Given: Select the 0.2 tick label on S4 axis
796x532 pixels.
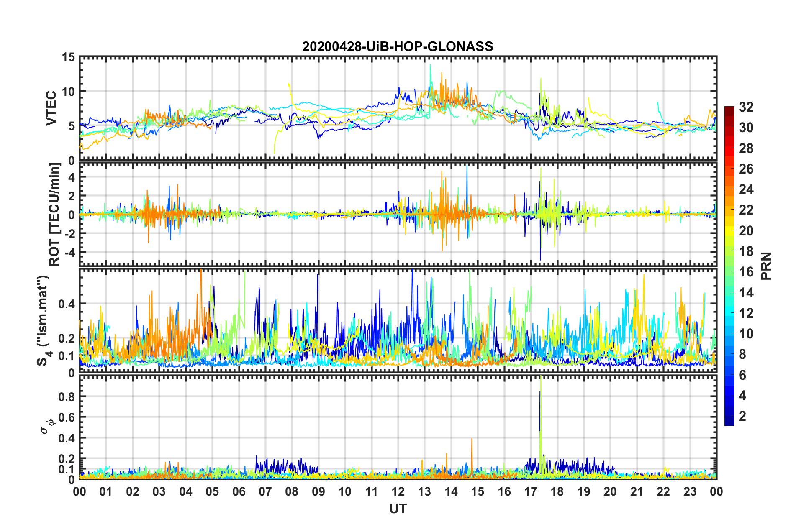Looking at the screenshot, I should click(67, 338).
